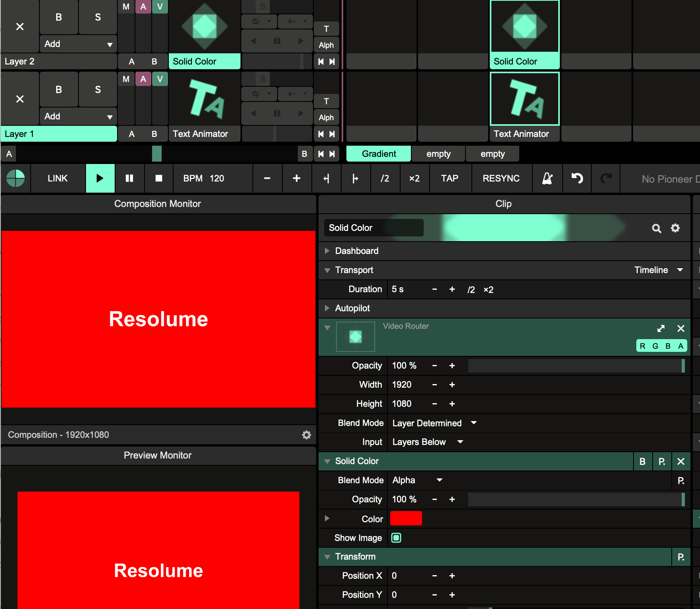The image size is (700, 609).
Task: Open Composition Monitor settings gear
Action: tap(306, 435)
